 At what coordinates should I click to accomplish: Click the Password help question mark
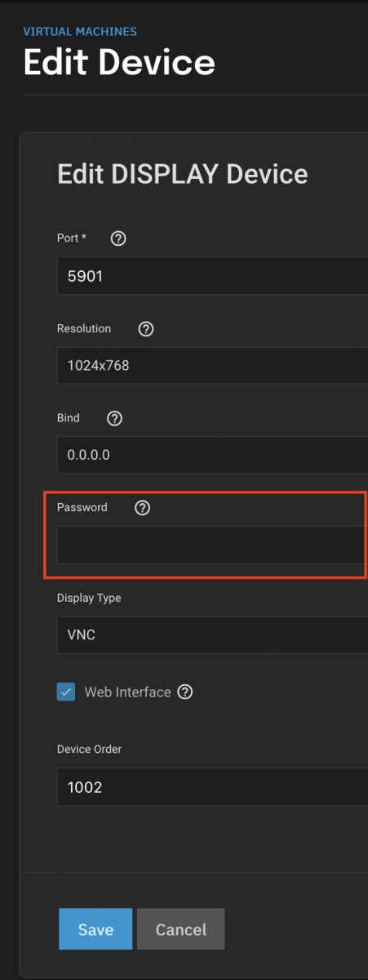coord(143,508)
